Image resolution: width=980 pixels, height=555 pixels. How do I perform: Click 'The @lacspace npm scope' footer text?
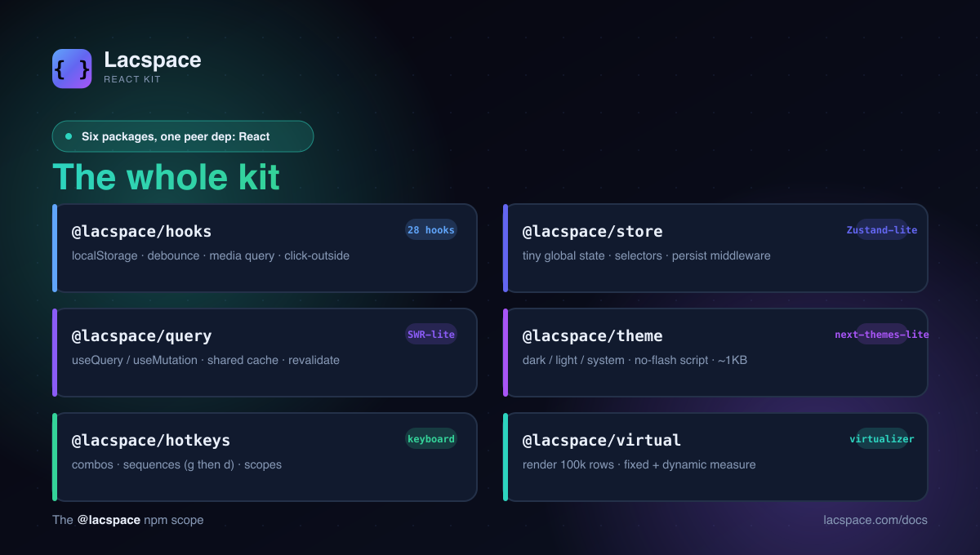pyautogui.click(x=128, y=520)
